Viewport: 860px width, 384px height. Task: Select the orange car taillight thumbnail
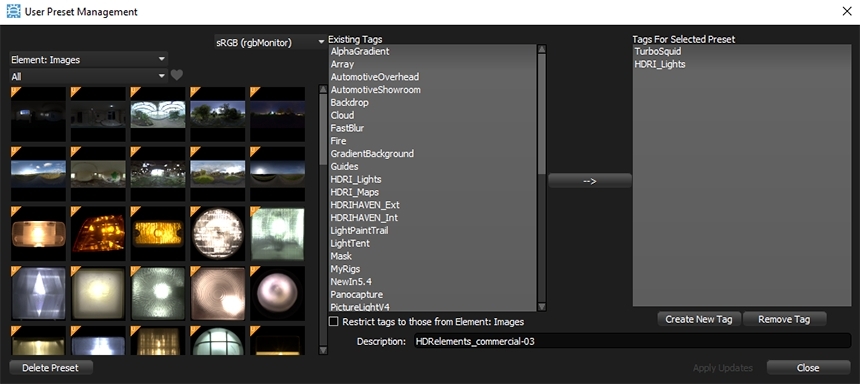click(98, 234)
